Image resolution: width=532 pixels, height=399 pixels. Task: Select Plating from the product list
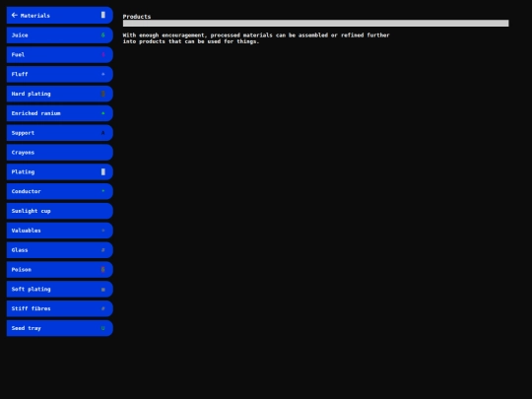60,171
